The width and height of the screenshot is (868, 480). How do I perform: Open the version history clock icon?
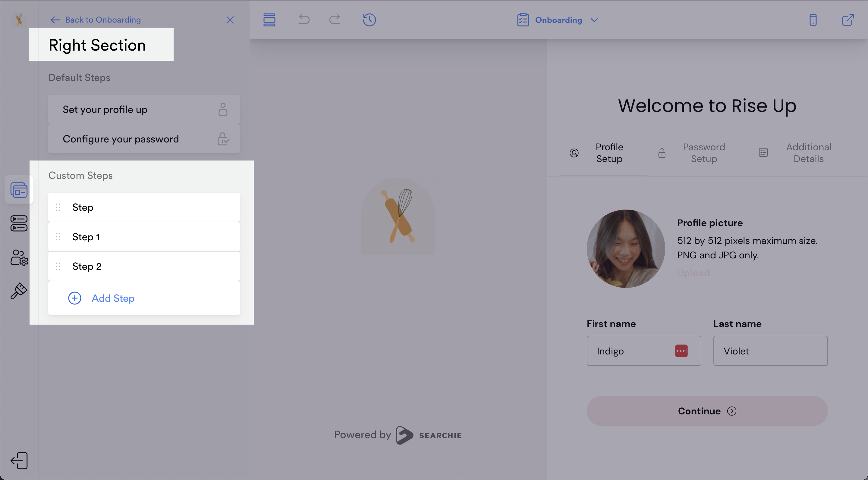pos(369,20)
